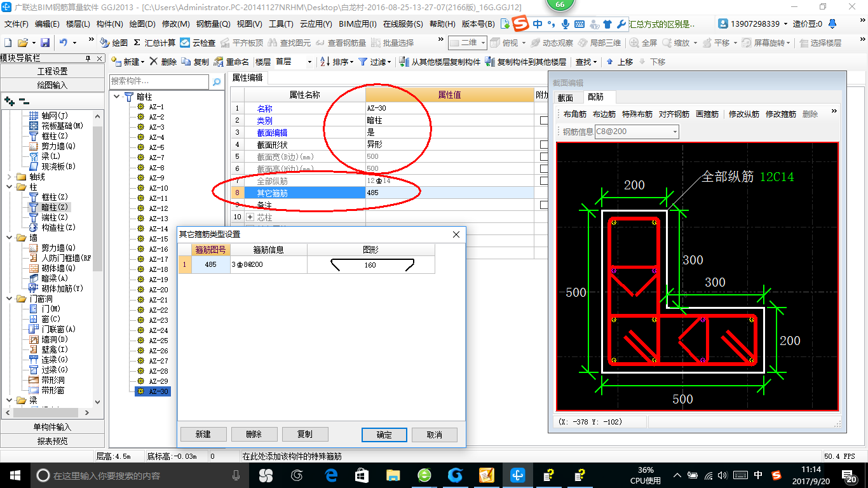The image size is (868, 488).
Task: Tick the 附加 checkbox for 全部纵筋 row
Action: 544,180
